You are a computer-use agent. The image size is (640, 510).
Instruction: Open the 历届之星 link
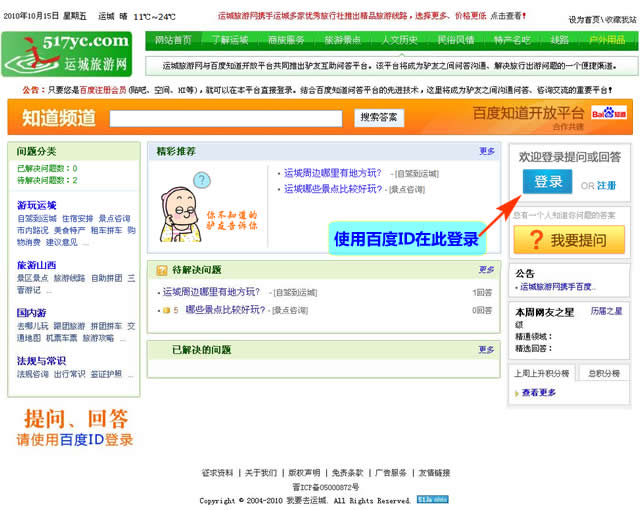pos(607,311)
